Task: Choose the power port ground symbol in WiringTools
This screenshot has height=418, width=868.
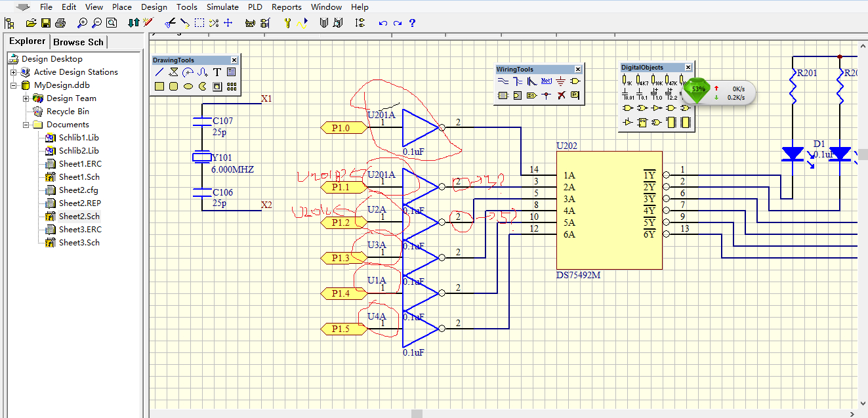Action: pyautogui.click(x=560, y=81)
